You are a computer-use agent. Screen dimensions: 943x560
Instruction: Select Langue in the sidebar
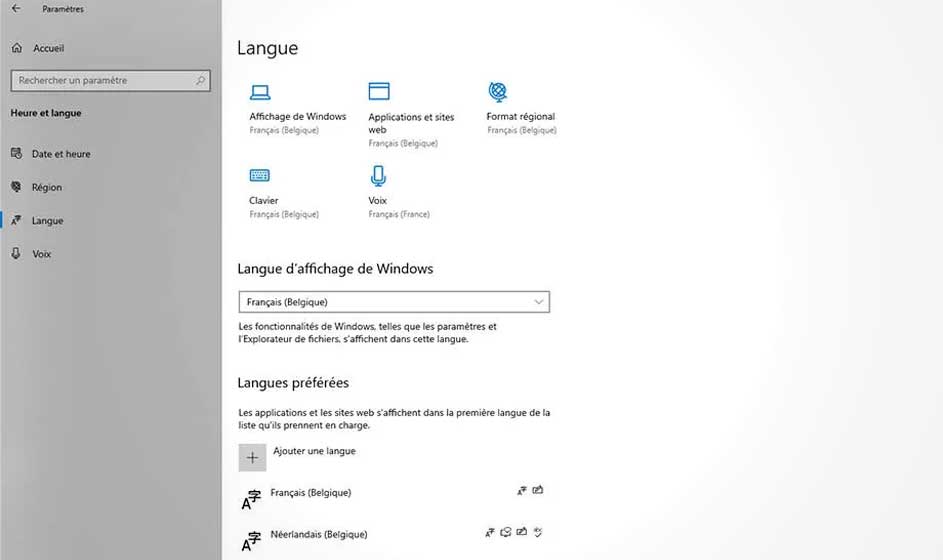click(x=48, y=221)
